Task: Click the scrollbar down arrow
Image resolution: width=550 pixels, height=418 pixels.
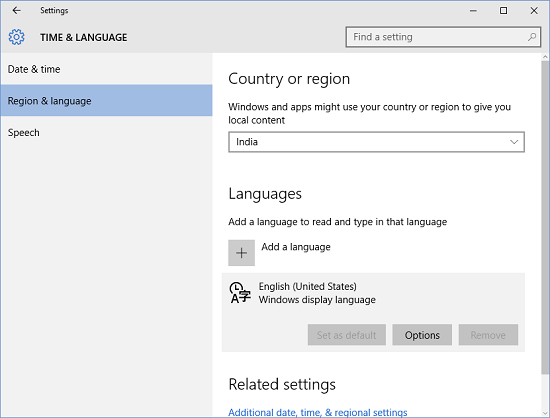Action: [545, 413]
